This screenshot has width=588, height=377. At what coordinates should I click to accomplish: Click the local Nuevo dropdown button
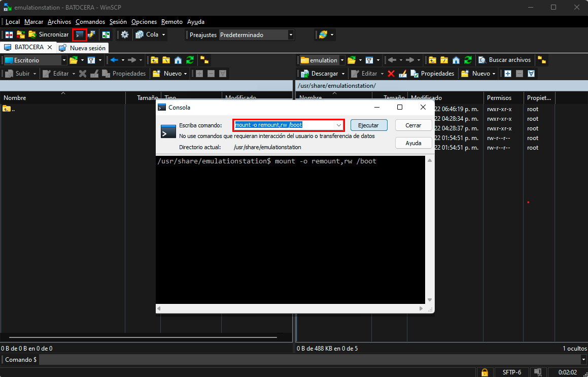click(x=170, y=74)
